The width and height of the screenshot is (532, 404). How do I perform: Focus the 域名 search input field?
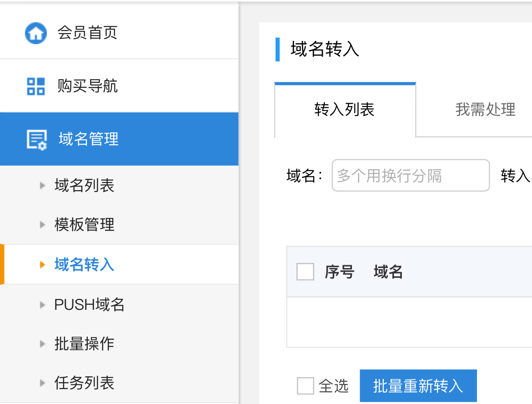pos(411,176)
